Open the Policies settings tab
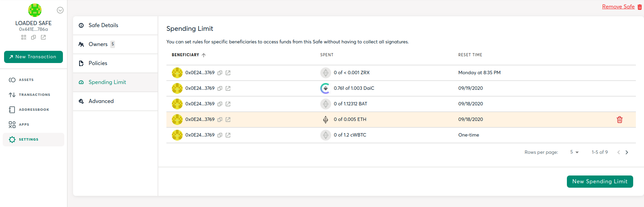Image resolution: width=644 pixels, height=207 pixels. pos(98,63)
